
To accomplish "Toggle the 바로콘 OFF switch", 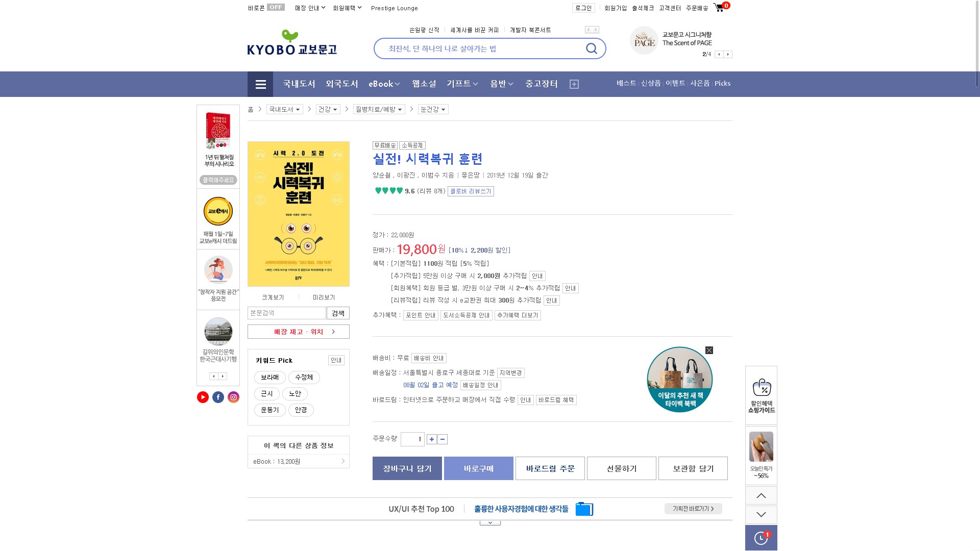I will point(276,8).
